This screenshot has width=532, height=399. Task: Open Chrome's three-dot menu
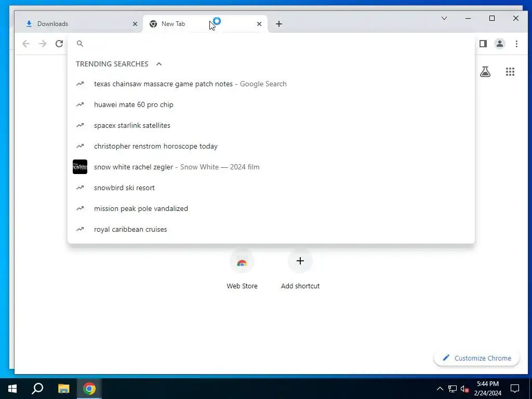[516, 44]
